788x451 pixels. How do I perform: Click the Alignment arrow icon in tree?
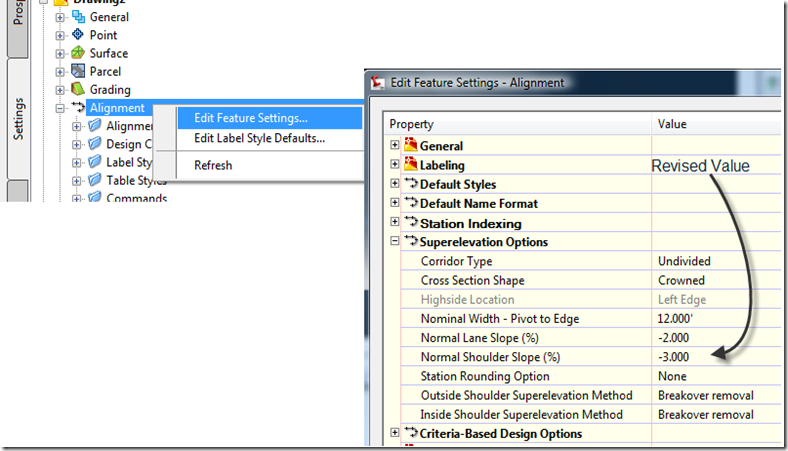coord(78,107)
